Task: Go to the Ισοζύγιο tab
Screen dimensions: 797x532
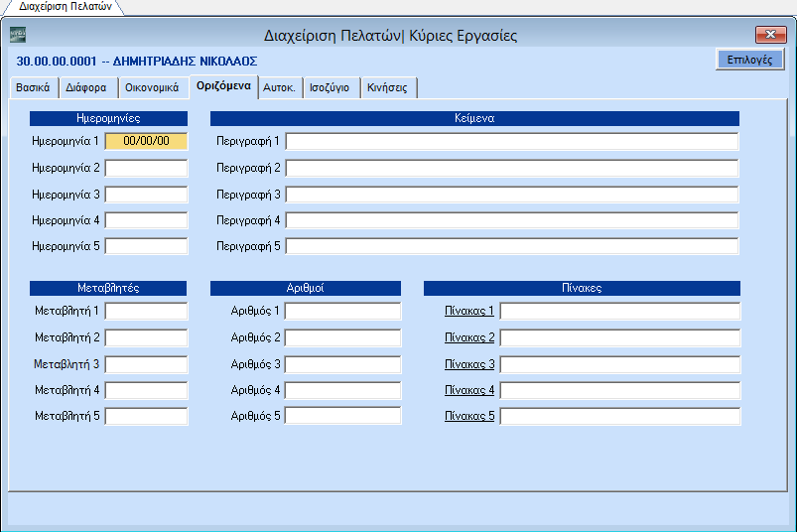Action: coord(330,87)
